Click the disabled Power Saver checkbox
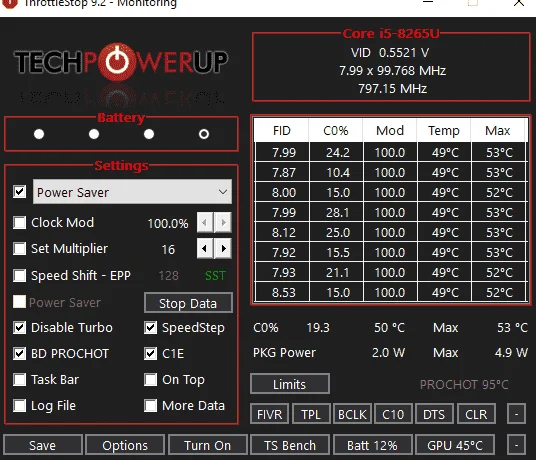This screenshot has width=536, height=460. pos(19,302)
